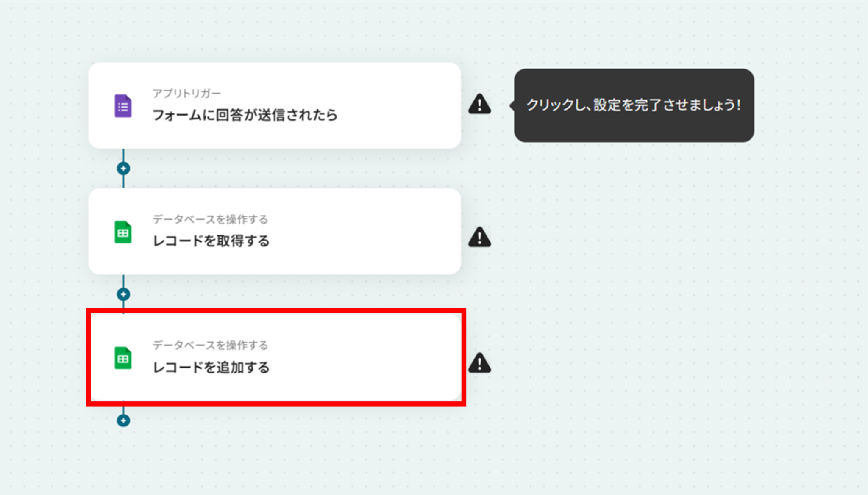
Task: Open the highlighted レコードを追加する step
Action: (275, 357)
